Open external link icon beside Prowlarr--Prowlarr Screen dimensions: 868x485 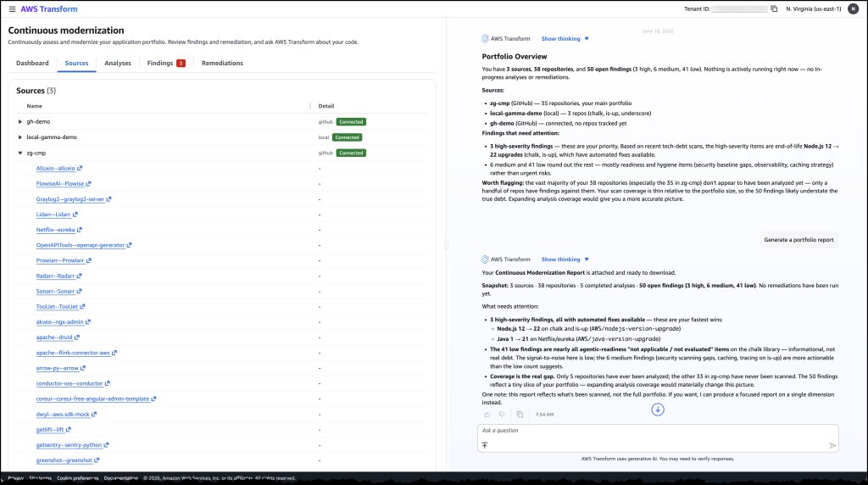tap(89, 261)
